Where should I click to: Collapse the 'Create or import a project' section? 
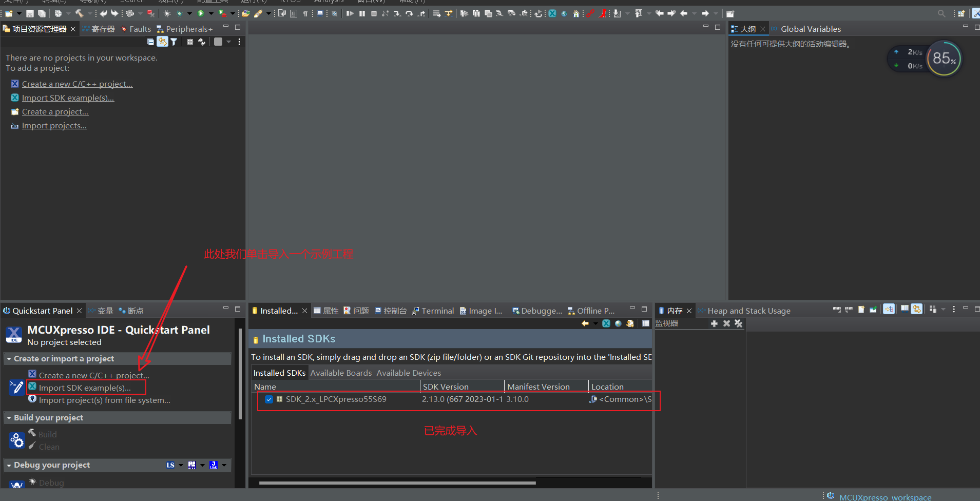click(9, 359)
